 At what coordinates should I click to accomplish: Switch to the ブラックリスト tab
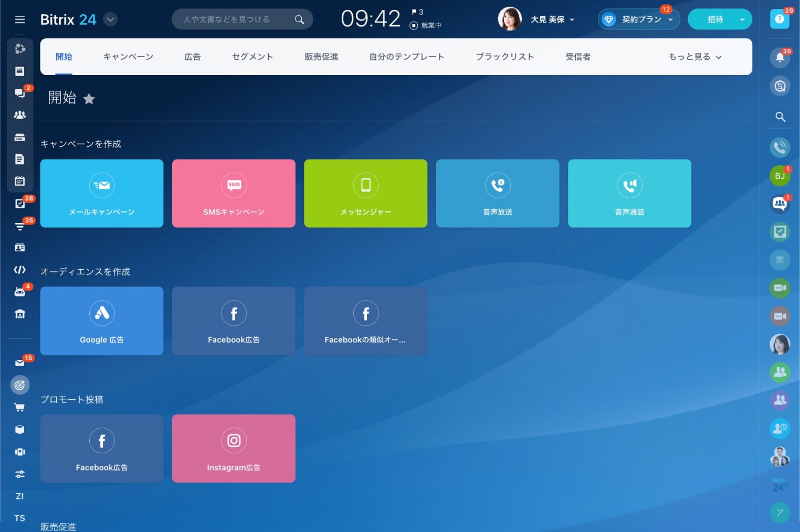[505, 57]
